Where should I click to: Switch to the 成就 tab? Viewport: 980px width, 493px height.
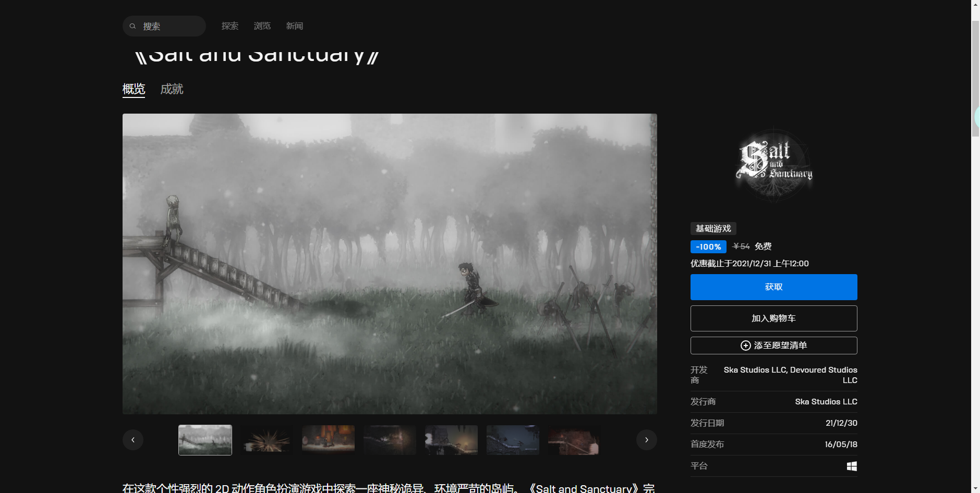tap(172, 89)
